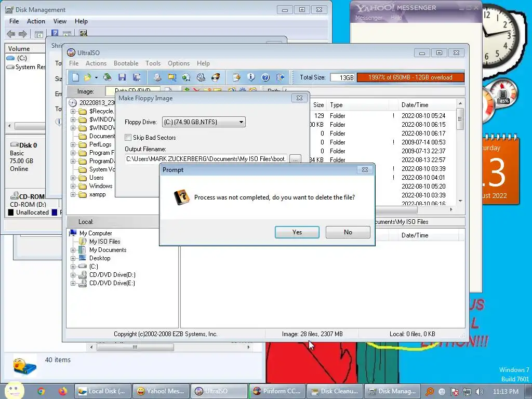Image resolution: width=532 pixels, height=399 pixels.
Task: Expand the Users folder in image tree
Action: pos(73,178)
